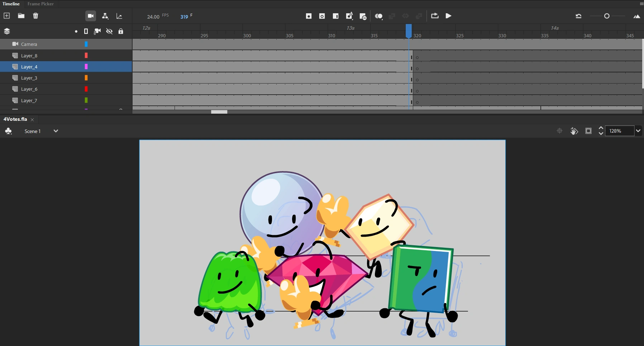This screenshot has width=644, height=346.
Task: Play the animation
Action: (449, 16)
